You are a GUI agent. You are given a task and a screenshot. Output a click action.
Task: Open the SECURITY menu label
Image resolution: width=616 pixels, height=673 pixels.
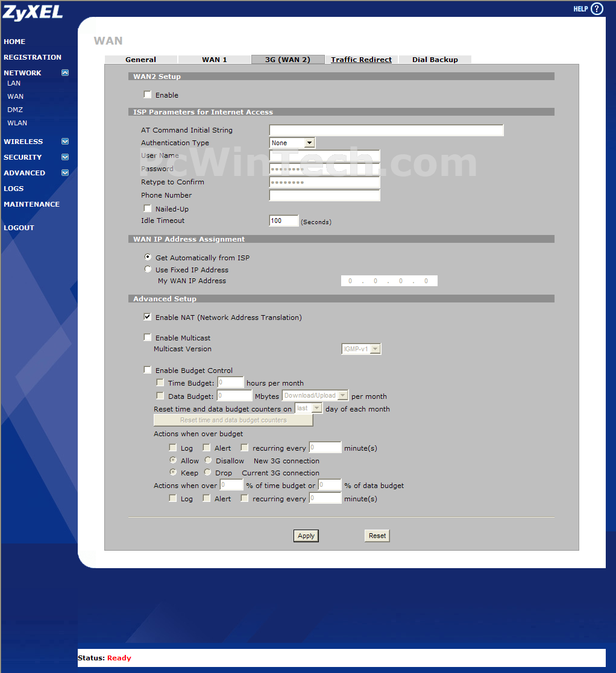click(23, 157)
